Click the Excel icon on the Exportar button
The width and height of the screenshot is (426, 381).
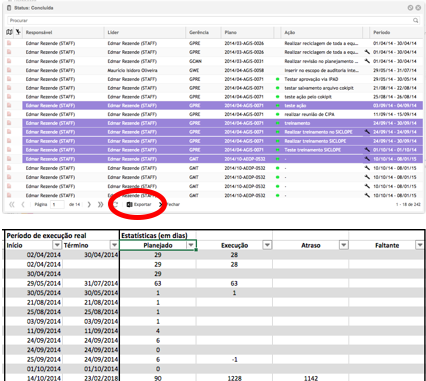pyautogui.click(x=129, y=204)
